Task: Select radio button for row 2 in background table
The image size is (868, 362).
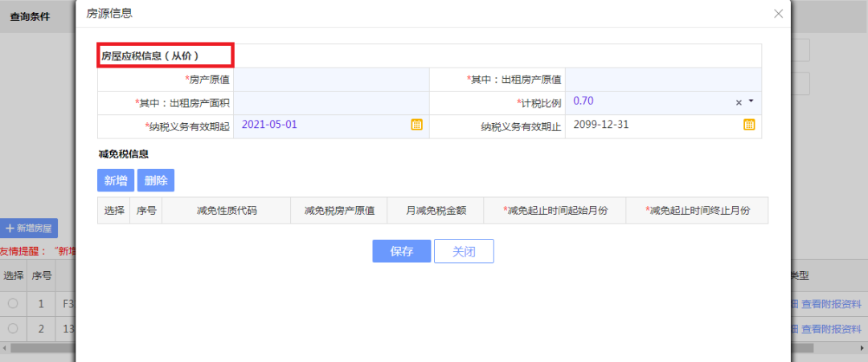Action: pyautogui.click(x=13, y=329)
